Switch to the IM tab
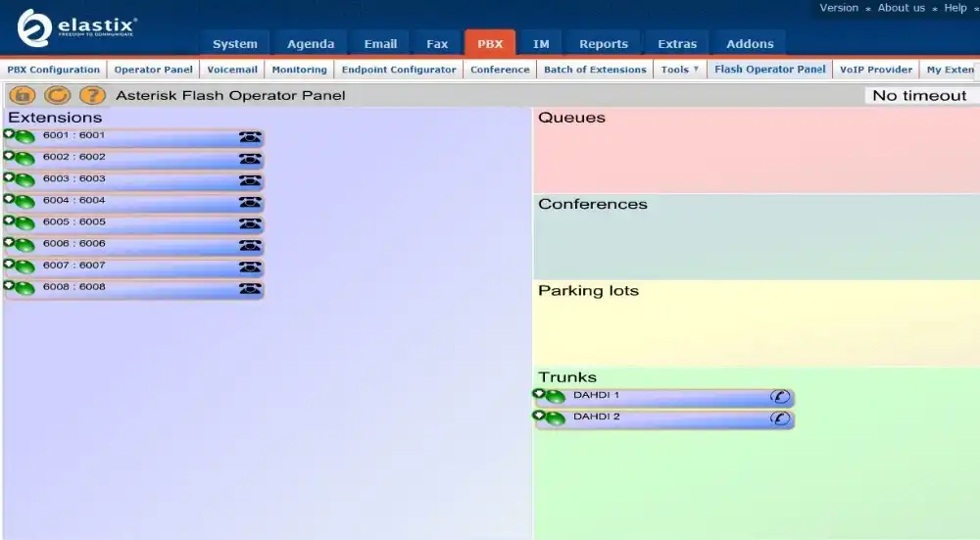 pyautogui.click(x=541, y=44)
